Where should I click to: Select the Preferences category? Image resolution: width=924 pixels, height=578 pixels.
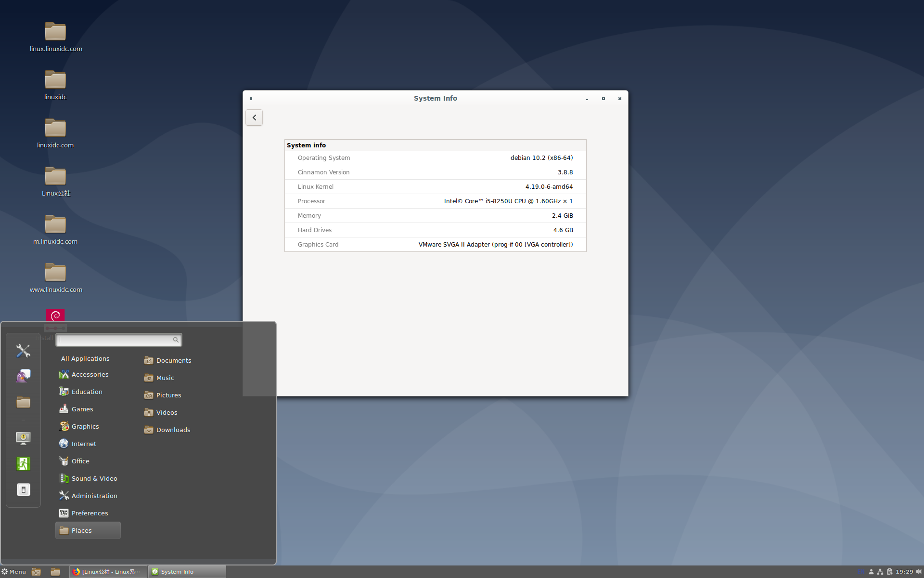[x=88, y=513]
